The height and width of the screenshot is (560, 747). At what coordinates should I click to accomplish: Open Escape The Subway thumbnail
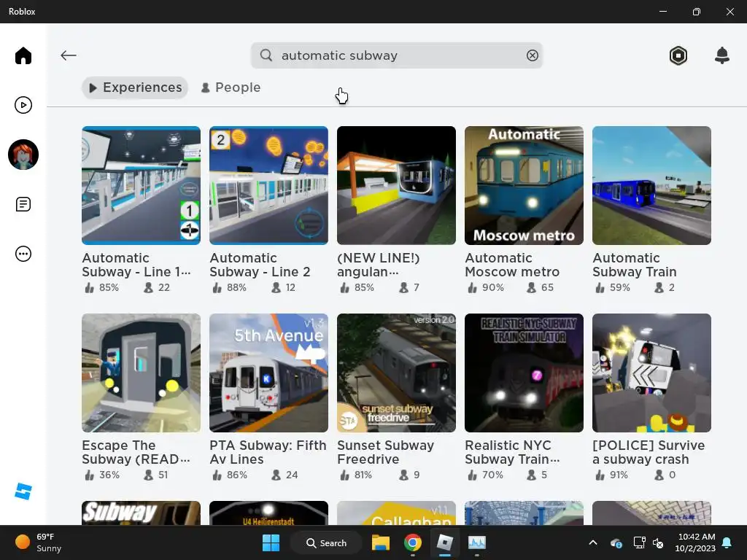[141, 373]
